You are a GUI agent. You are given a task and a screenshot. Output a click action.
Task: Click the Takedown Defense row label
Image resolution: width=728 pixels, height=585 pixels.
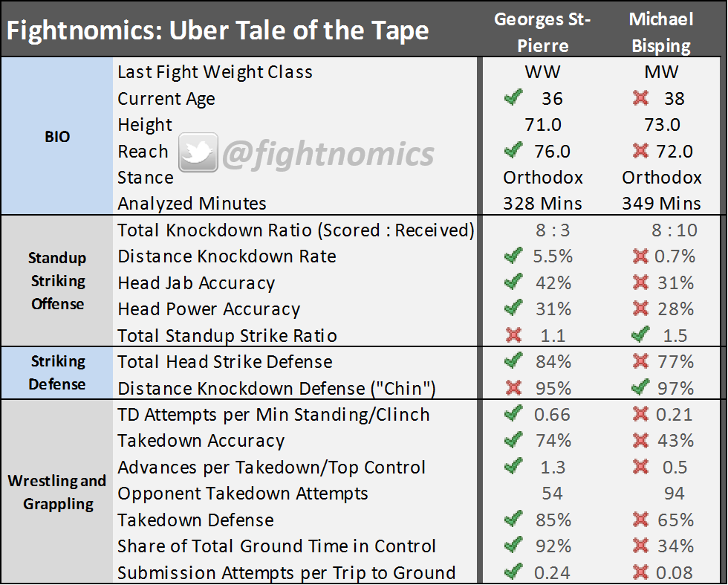195,520
